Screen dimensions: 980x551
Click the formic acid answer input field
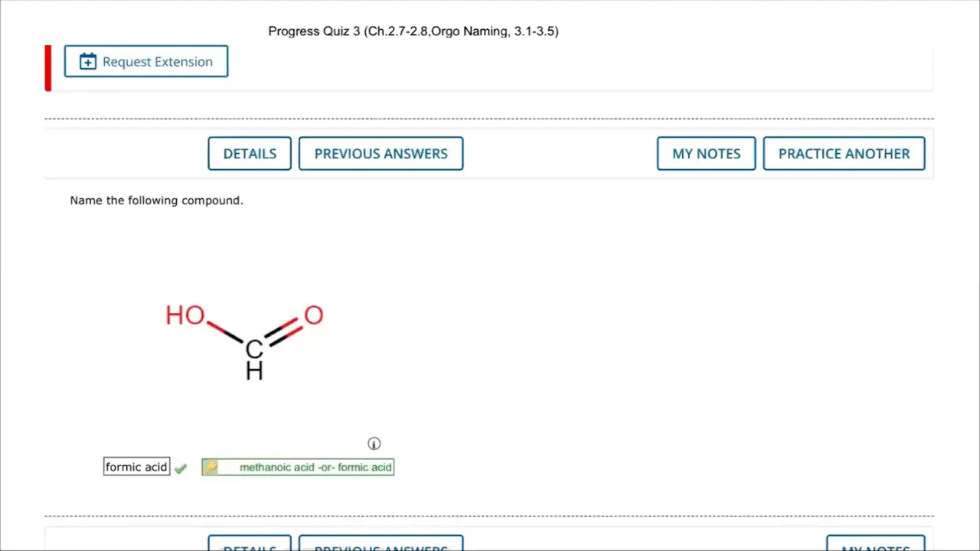(x=136, y=467)
